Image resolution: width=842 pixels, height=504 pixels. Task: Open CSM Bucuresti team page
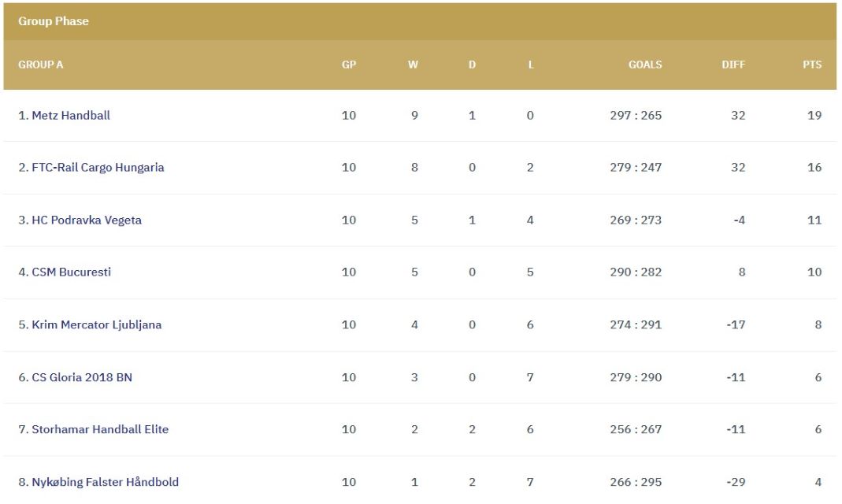71,272
